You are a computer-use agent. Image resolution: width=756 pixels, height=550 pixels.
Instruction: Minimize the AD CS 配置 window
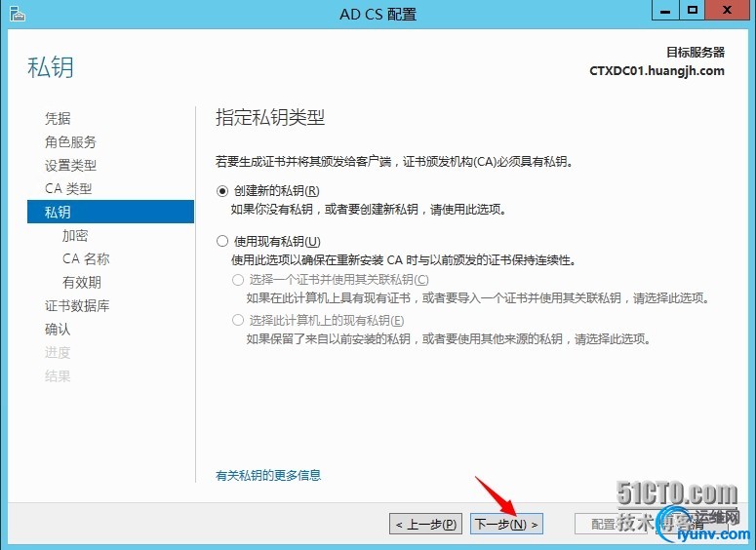pos(665,10)
